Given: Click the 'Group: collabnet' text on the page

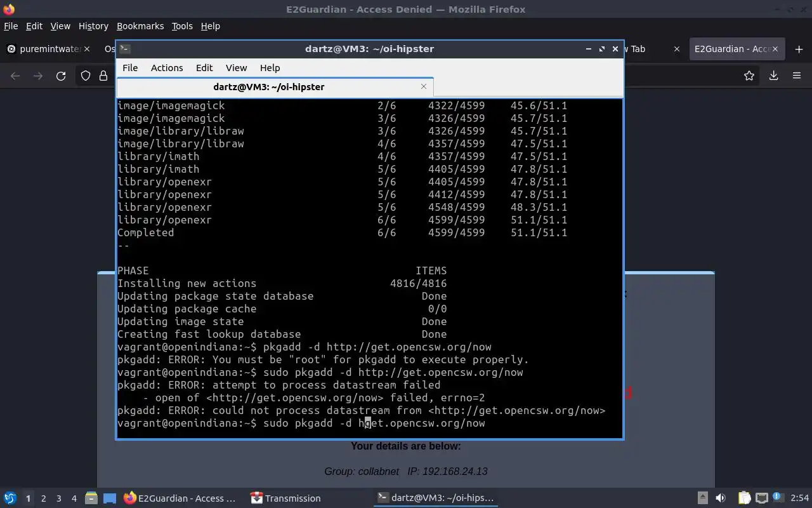Looking at the screenshot, I should click(x=362, y=471).
